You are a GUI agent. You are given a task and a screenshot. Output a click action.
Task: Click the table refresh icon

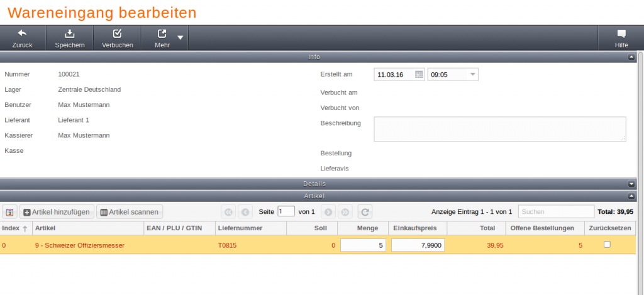(365, 212)
